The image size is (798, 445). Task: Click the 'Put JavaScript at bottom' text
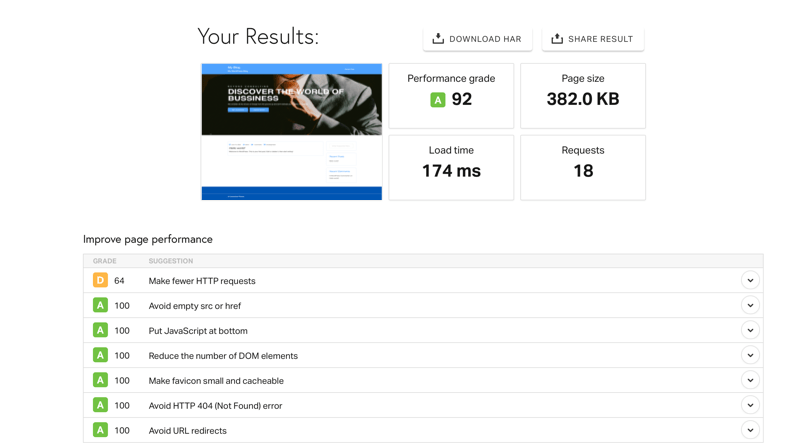tap(198, 331)
